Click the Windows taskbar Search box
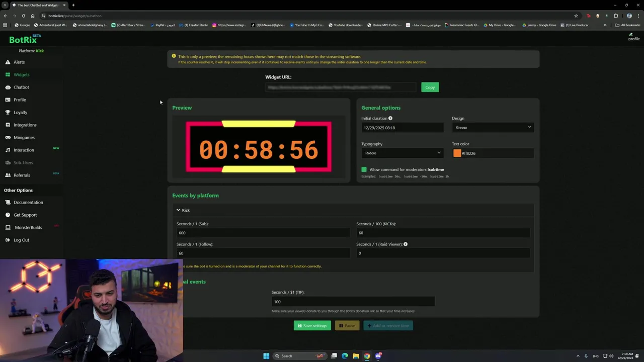This screenshot has width=644, height=362. (x=300, y=356)
